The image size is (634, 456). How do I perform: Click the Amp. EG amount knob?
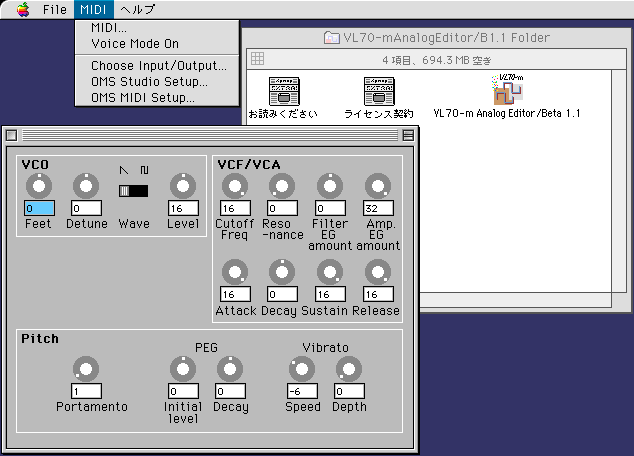(378, 186)
